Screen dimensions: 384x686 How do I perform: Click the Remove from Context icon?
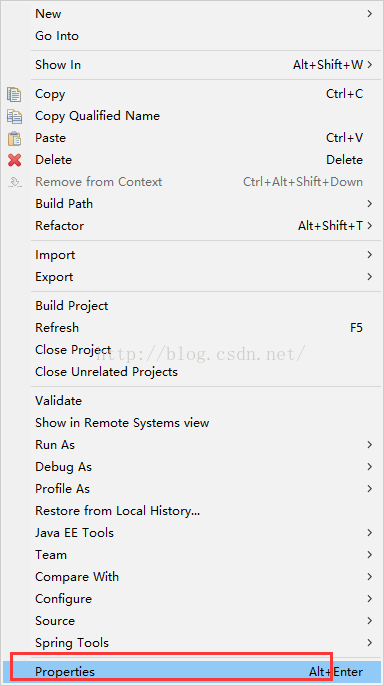point(14,182)
